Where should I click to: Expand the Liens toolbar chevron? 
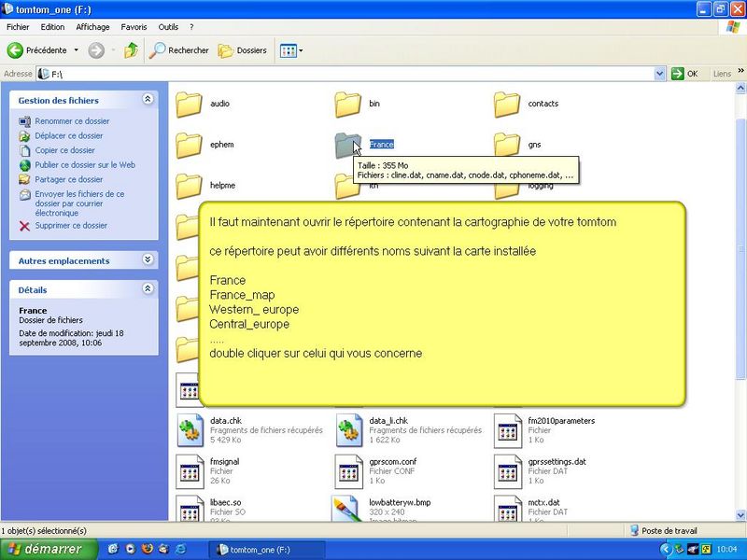tap(740, 71)
